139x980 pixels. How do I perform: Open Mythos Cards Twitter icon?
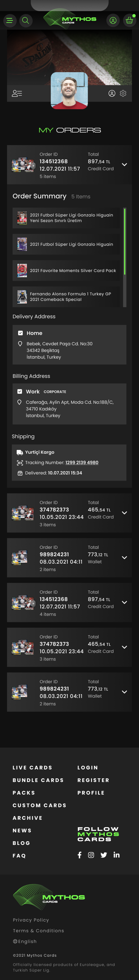104,855
